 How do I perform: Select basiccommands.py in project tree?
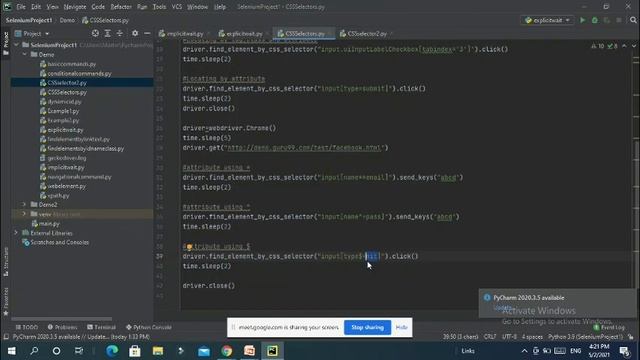pos(71,64)
